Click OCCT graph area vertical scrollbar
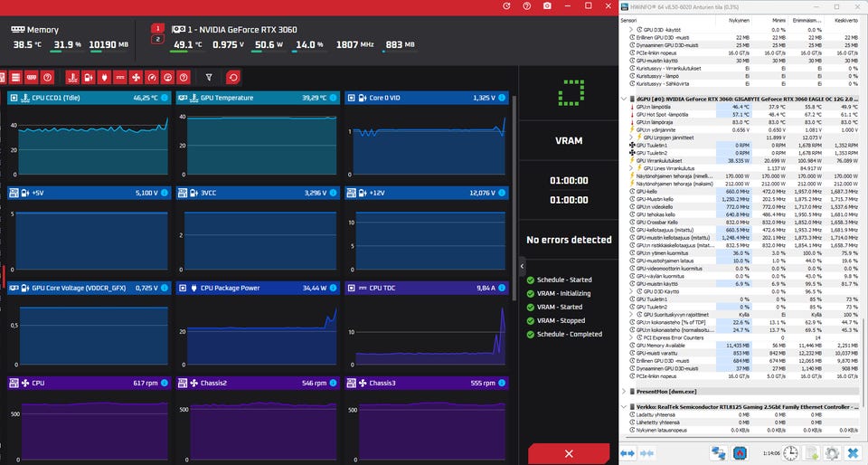This screenshot has width=868, height=465. 514,197
